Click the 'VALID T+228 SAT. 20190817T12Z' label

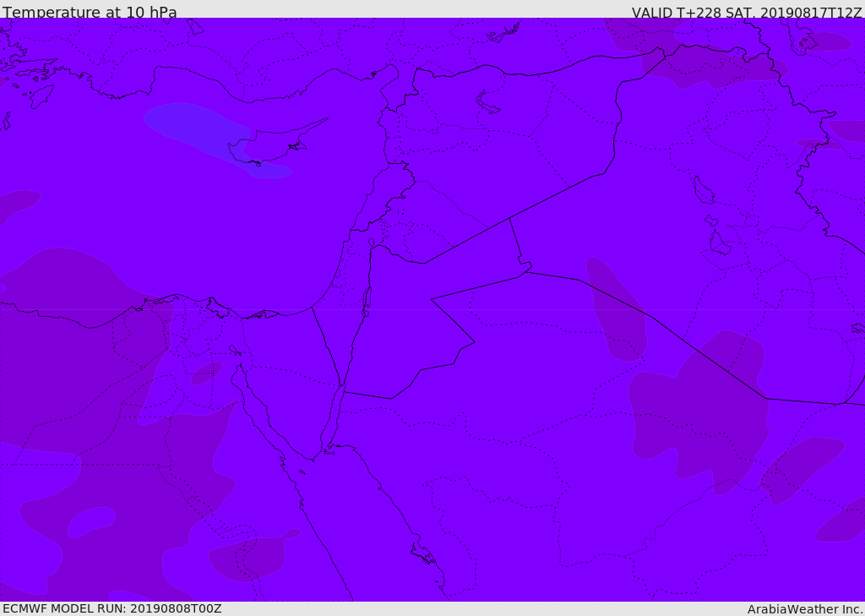click(747, 13)
